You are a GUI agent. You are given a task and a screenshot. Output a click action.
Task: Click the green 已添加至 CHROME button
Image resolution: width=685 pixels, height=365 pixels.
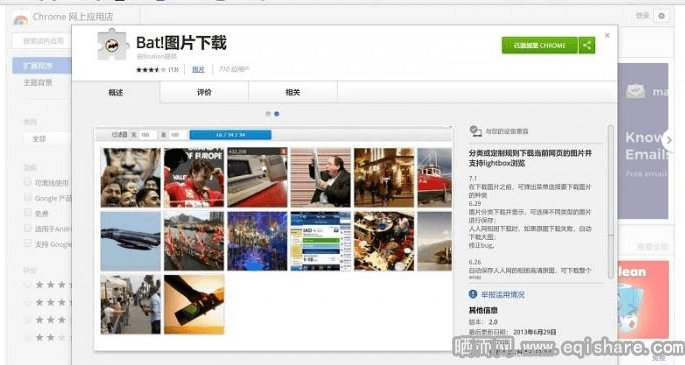point(540,45)
